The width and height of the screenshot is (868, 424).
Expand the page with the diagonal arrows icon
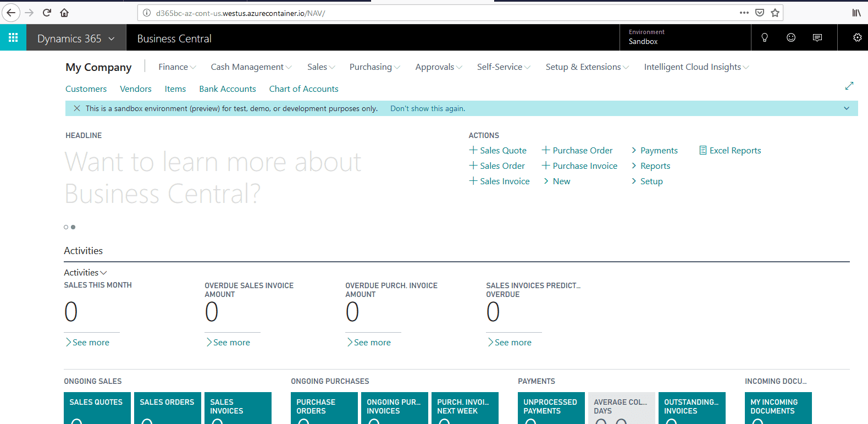pos(849,86)
